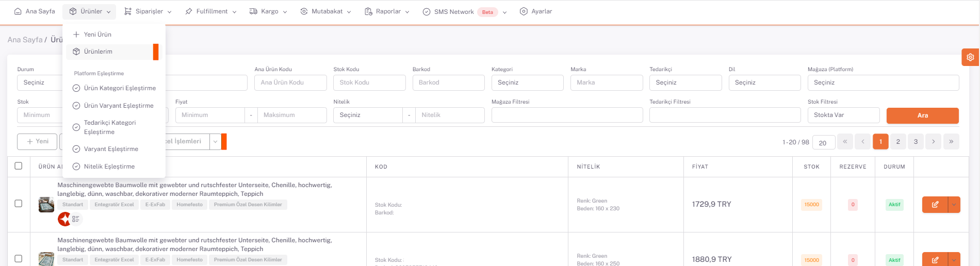This screenshot has width=980, height=266.
Task: Click the list icon beside the red badge
Action: click(x=76, y=219)
